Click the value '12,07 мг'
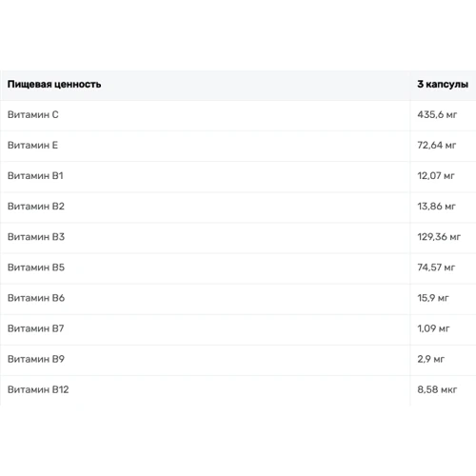The height and width of the screenshot is (476, 476). click(x=436, y=176)
